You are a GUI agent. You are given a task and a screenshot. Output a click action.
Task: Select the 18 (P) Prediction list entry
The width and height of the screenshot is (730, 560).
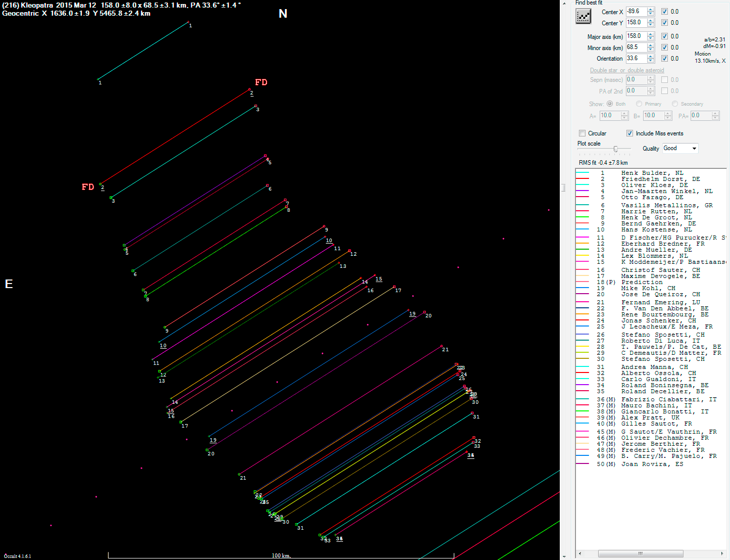click(642, 282)
